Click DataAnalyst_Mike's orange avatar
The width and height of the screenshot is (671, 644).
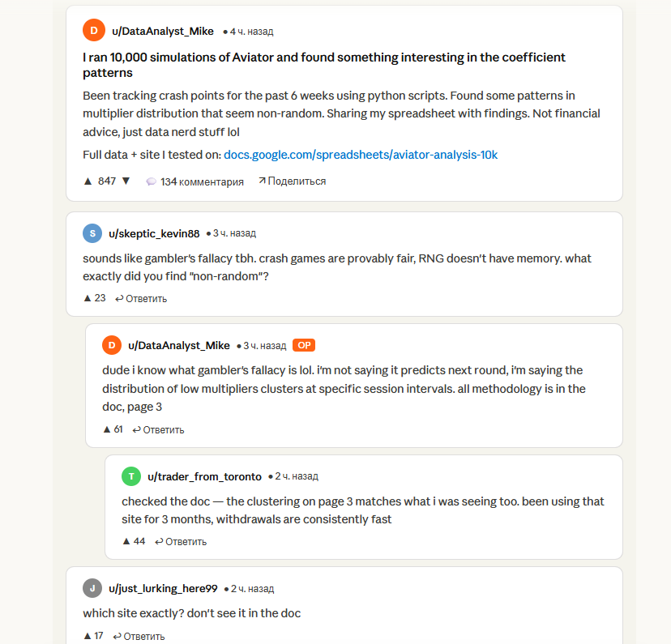click(94, 29)
